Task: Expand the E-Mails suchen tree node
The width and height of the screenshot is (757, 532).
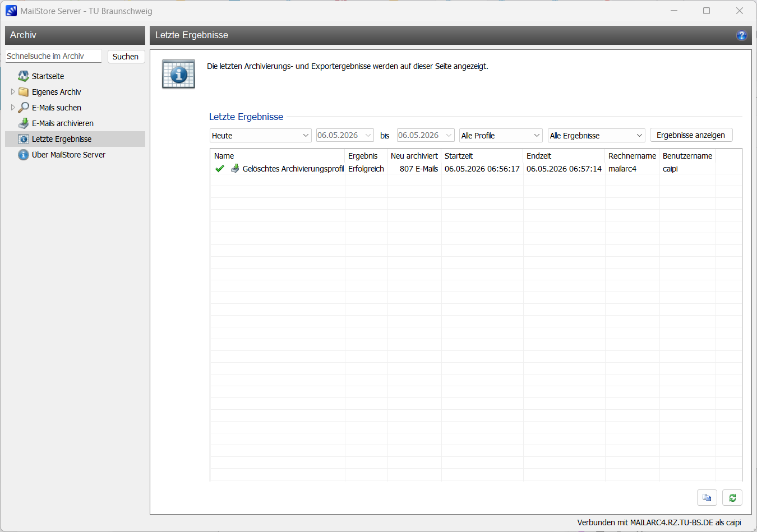Action: pos(13,108)
